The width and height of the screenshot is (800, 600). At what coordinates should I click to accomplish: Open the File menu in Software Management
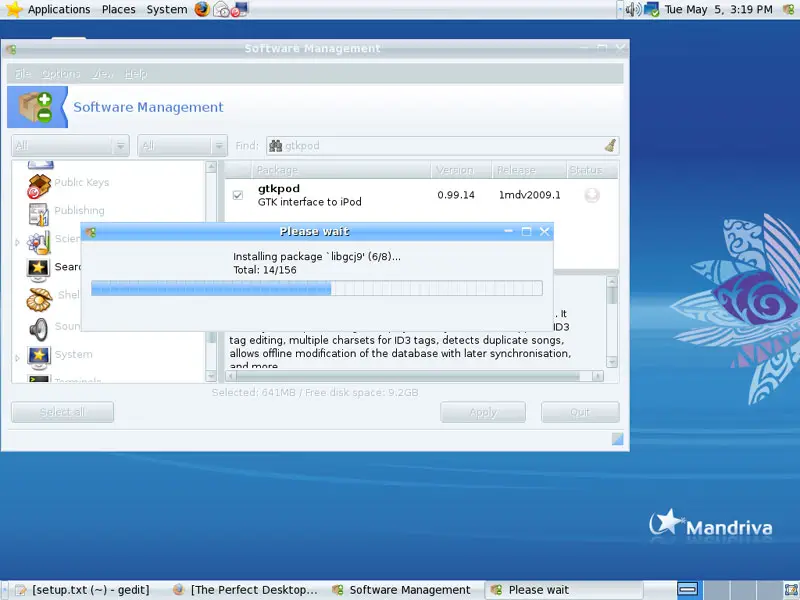click(22, 74)
